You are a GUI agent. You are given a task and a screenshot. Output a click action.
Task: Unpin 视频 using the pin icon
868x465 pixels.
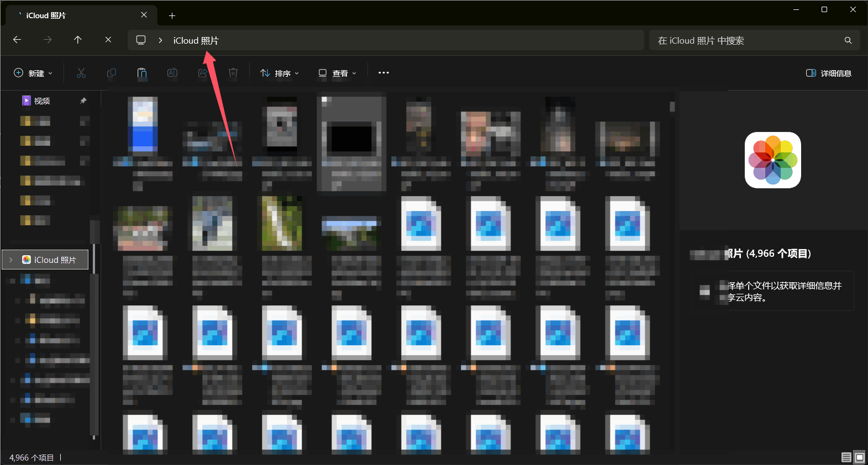point(83,101)
